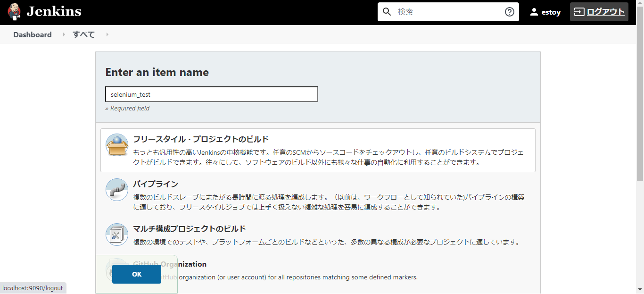This screenshot has width=644, height=294.
Task: Select the multi-configuration project icon
Action: 117,235
